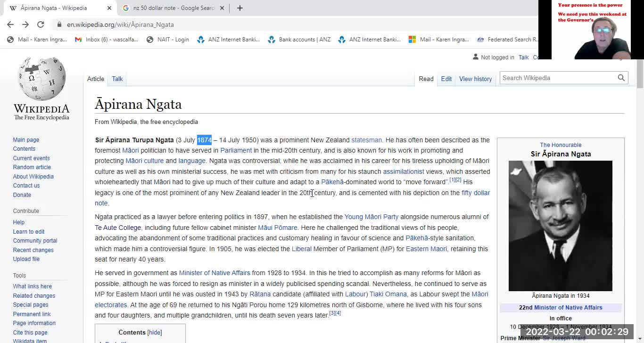Screen dimensions: 644x343
Task: Open a Random article
Action: pyautogui.click(x=32, y=167)
